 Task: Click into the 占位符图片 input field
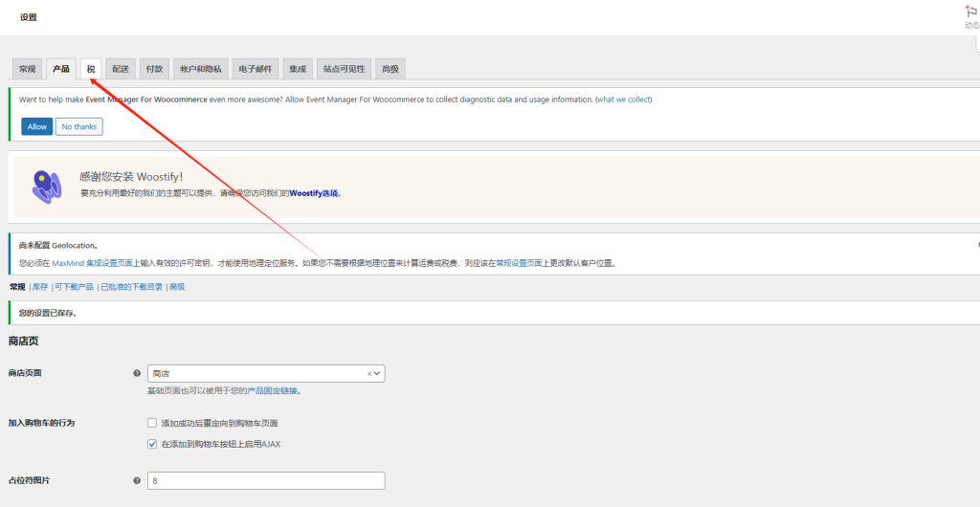coord(265,480)
